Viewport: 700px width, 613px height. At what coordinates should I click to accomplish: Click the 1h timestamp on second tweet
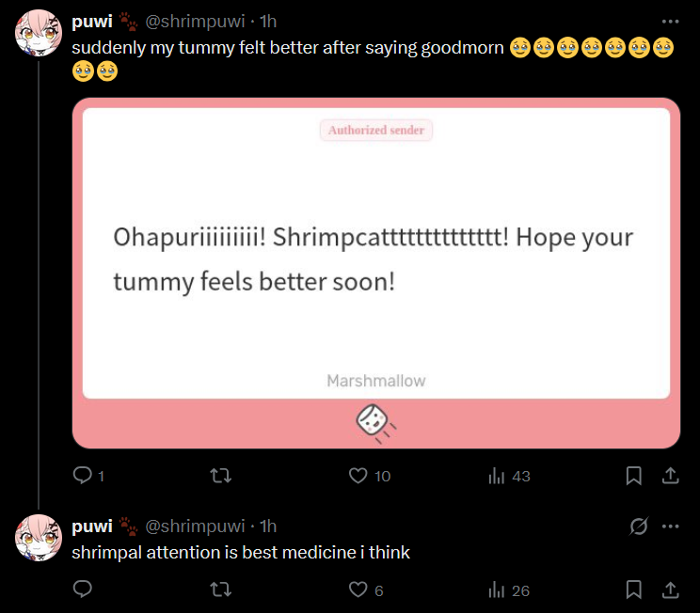268,526
